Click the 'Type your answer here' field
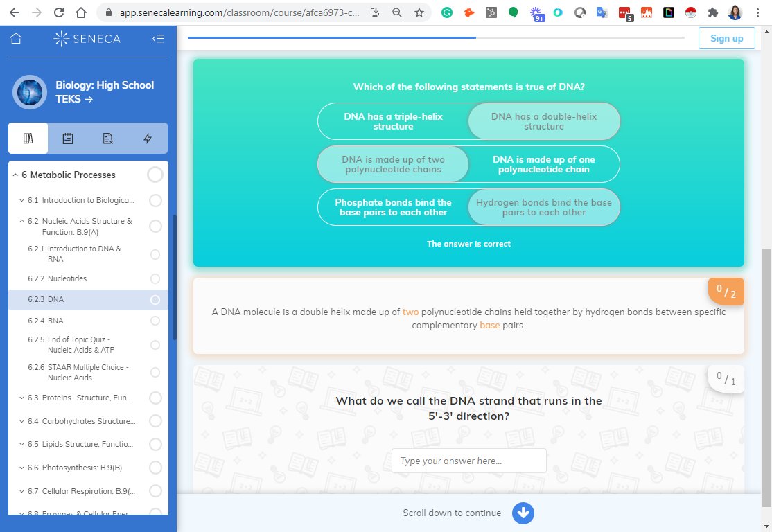Viewport: 772px width, 532px height. [x=468, y=460]
